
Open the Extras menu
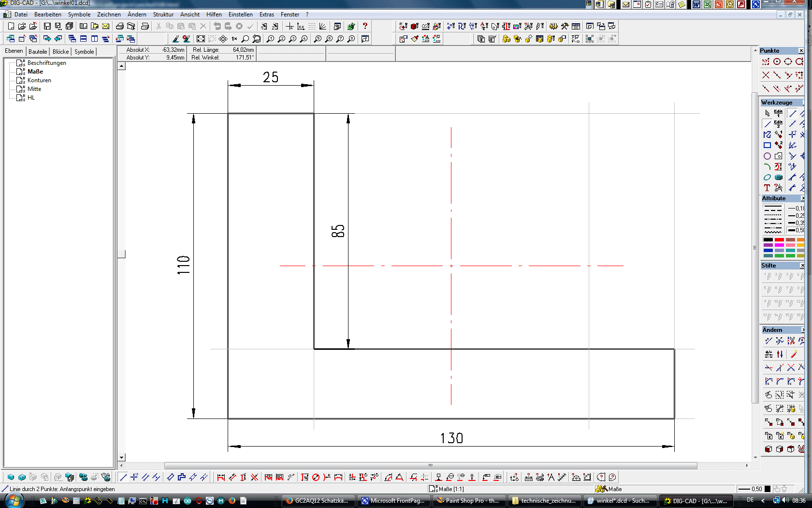(x=266, y=15)
